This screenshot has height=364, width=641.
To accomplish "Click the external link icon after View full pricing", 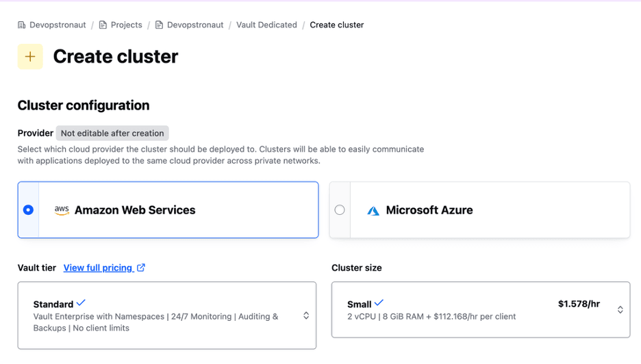I will pyautogui.click(x=141, y=268).
